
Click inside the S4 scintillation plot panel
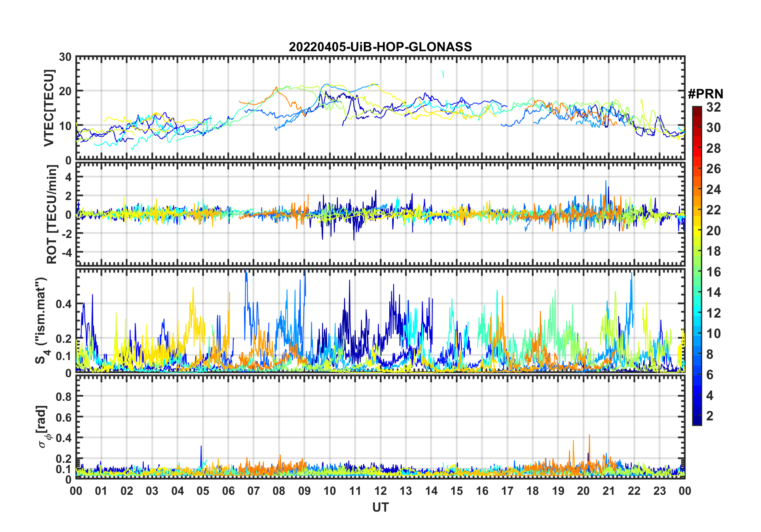click(380, 320)
